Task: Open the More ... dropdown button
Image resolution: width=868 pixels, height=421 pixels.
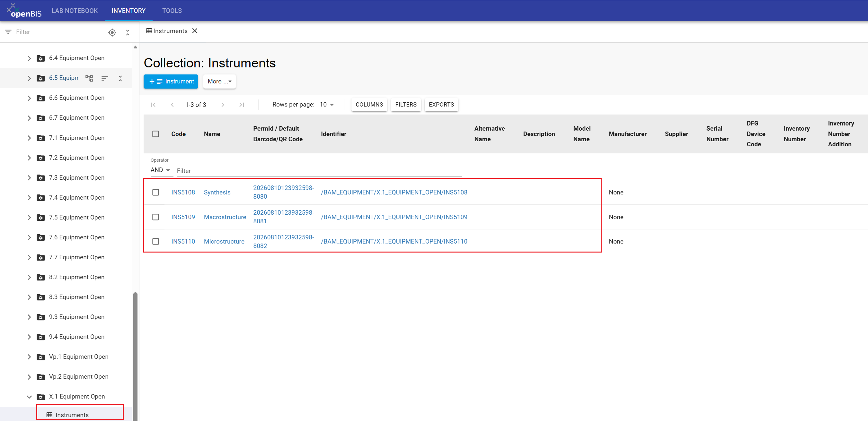Action: (x=219, y=82)
